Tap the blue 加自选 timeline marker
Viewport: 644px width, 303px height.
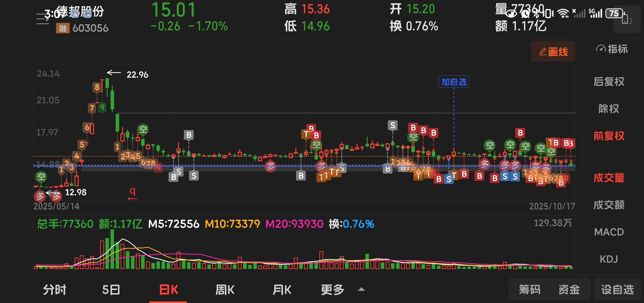(x=454, y=82)
